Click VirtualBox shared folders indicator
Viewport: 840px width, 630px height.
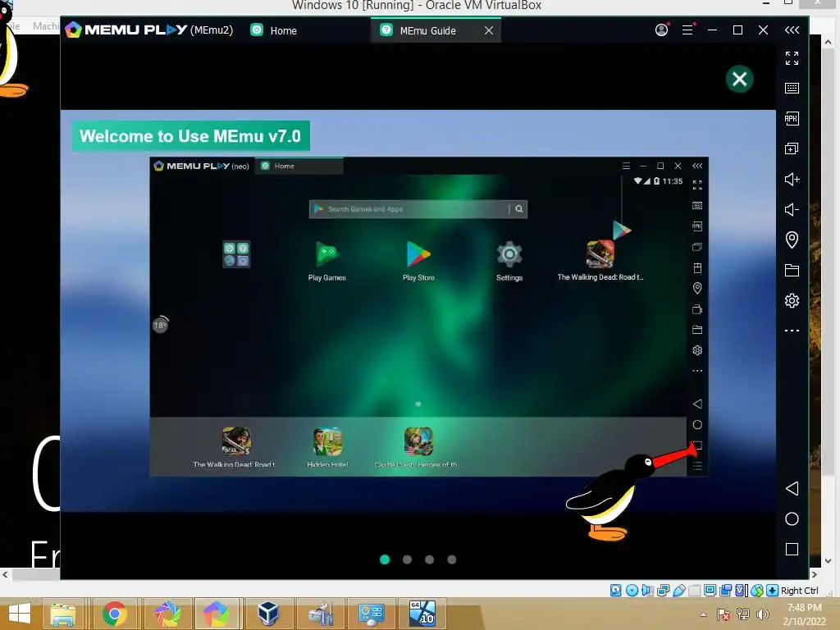click(x=694, y=591)
